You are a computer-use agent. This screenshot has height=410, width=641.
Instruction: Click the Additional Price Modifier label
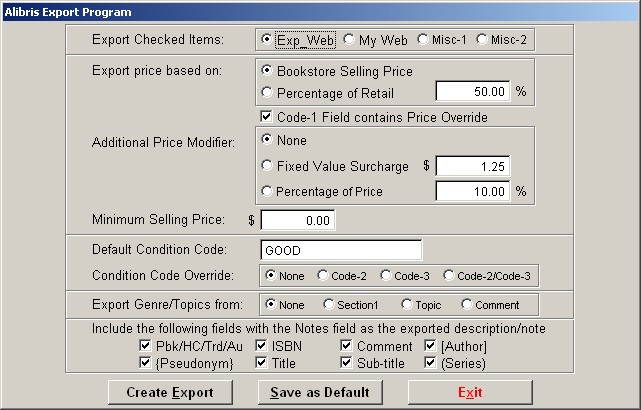tap(164, 142)
